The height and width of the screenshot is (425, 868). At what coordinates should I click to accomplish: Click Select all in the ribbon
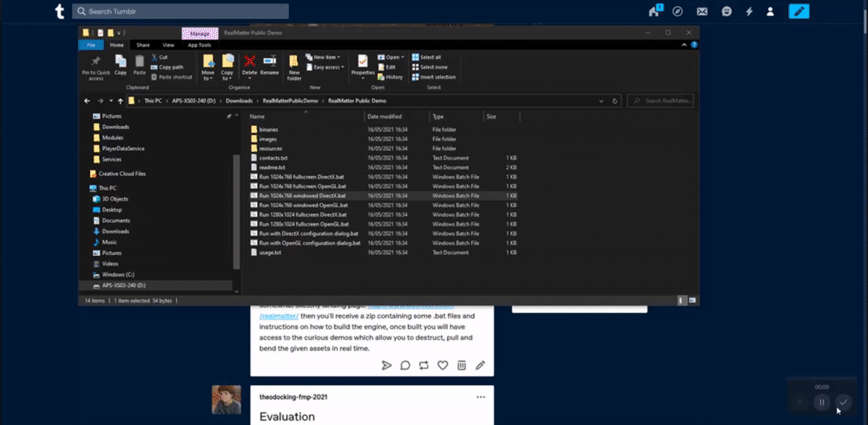(x=426, y=57)
